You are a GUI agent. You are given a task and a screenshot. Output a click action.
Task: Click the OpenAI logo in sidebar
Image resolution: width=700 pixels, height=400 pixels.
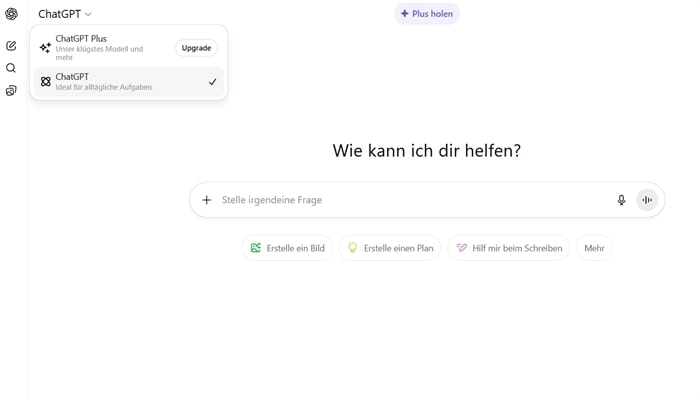tap(11, 14)
